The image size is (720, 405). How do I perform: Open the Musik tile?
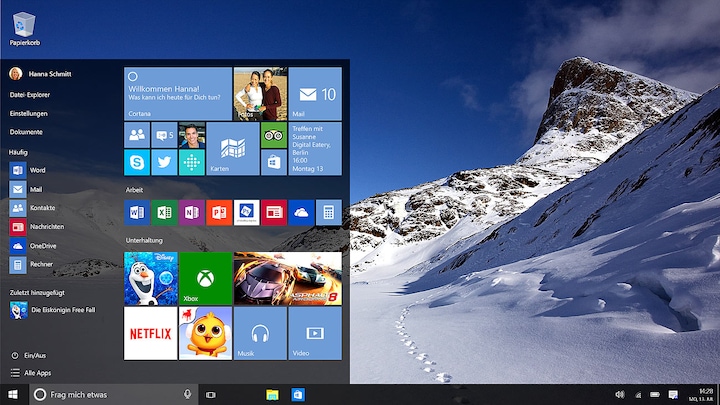[260, 333]
